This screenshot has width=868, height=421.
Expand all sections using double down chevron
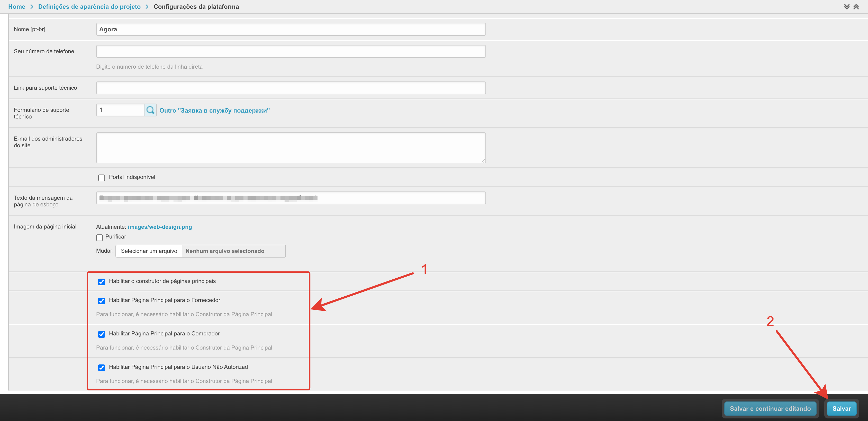click(x=846, y=7)
